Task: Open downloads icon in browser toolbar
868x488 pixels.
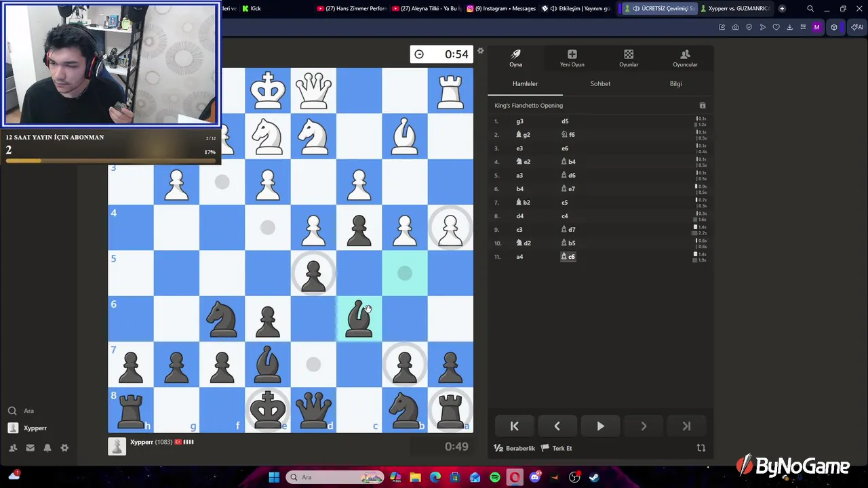Action: point(789,27)
